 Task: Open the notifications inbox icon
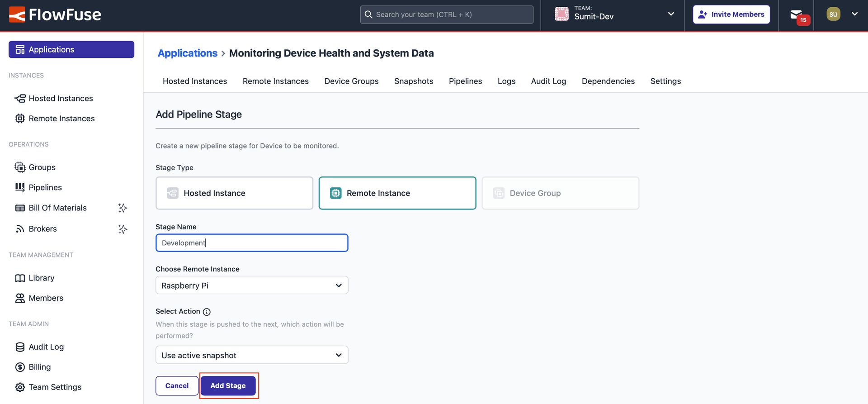(x=796, y=15)
